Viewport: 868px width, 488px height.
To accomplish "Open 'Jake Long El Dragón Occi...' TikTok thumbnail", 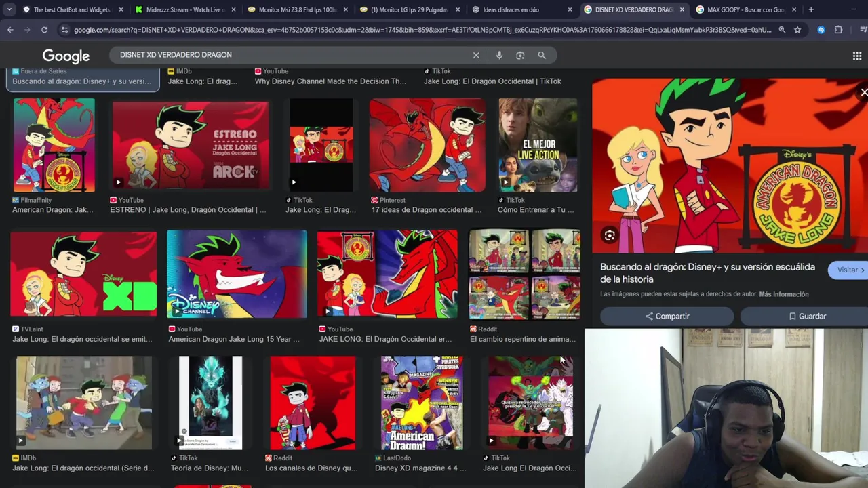I will (x=531, y=403).
